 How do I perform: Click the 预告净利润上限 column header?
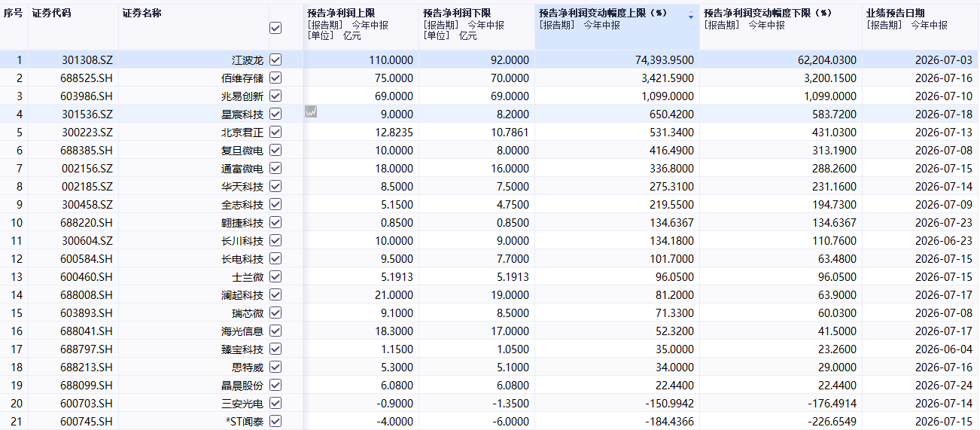coord(342,13)
